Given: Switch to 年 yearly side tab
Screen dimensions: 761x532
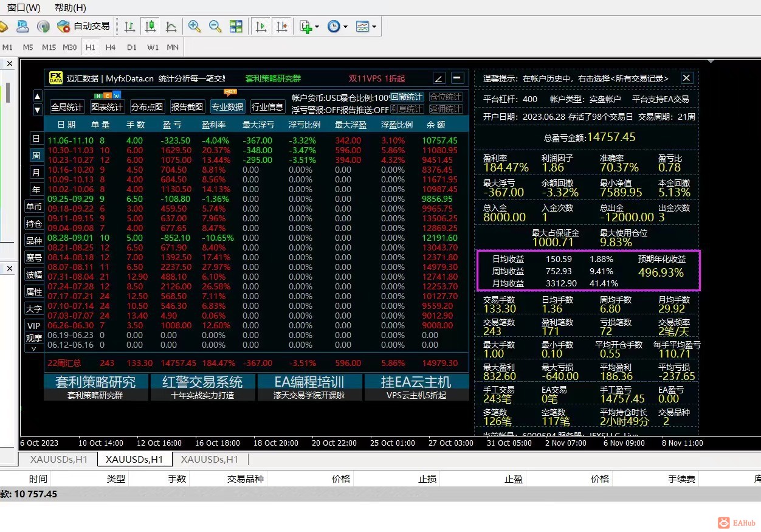Looking at the screenshot, I should pos(36,190).
